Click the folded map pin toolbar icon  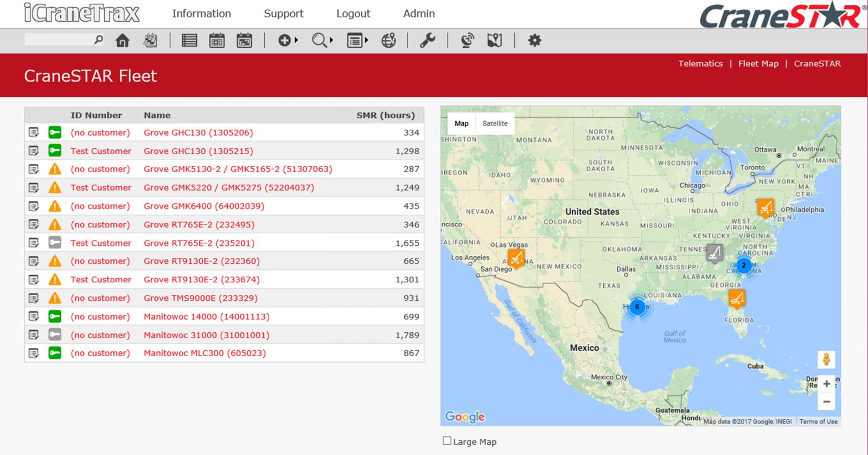[494, 40]
